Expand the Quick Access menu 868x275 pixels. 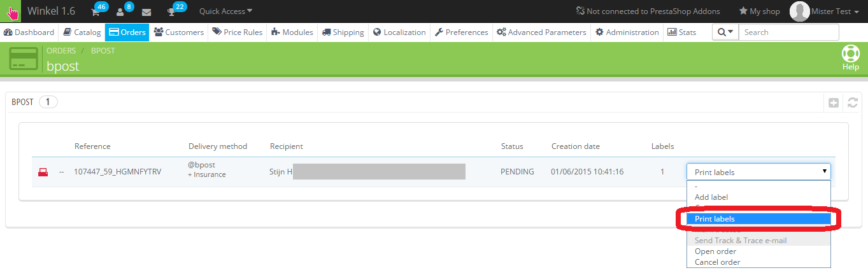click(225, 11)
